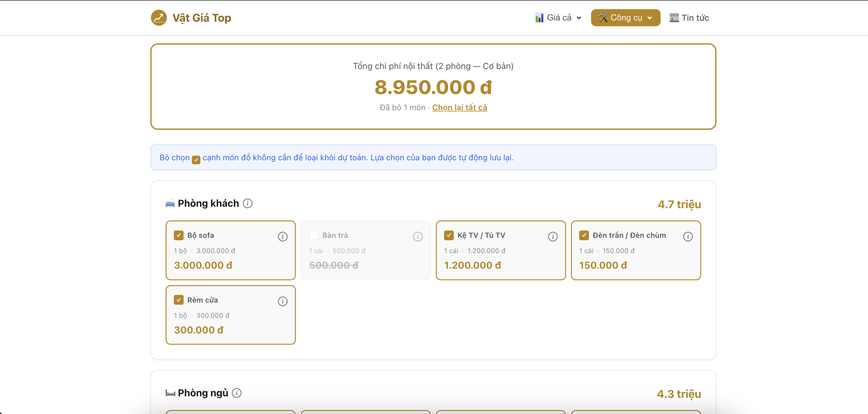Uncheck the Kệ TV / Tủ TV checkbox
The height and width of the screenshot is (414, 868).
pos(449,235)
